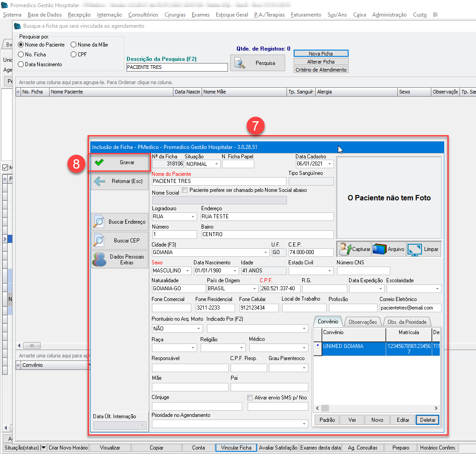Image resolution: width=476 pixels, height=454 pixels.
Task: Check the Nome Social preference checkbox
Action: (185, 190)
